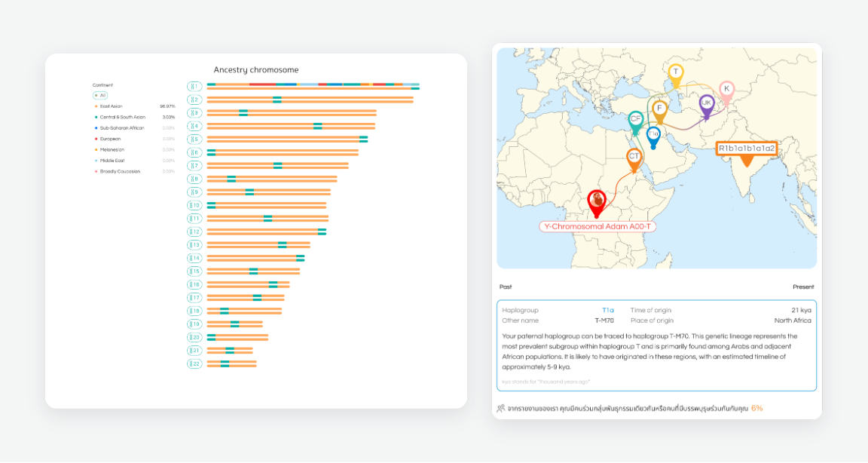Screen dimensions: 868x463
Task: Select chromosome 4 icon
Action: [194, 126]
